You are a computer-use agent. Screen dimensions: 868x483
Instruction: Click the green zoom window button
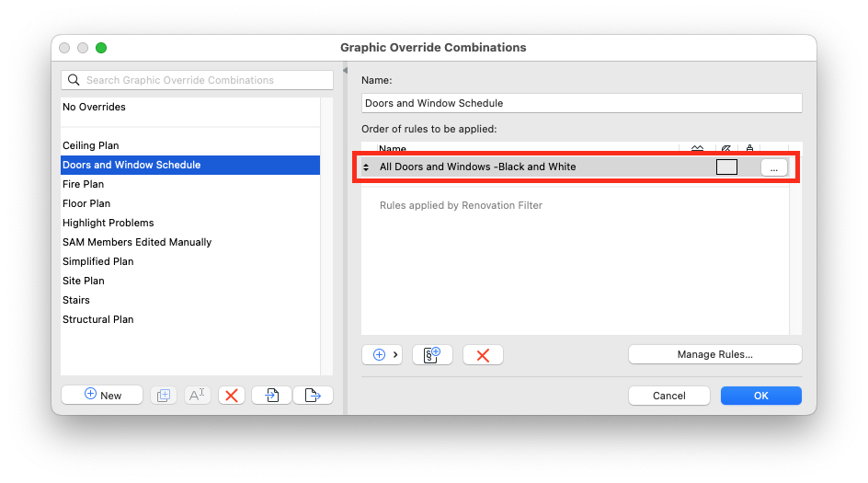click(101, 48)
